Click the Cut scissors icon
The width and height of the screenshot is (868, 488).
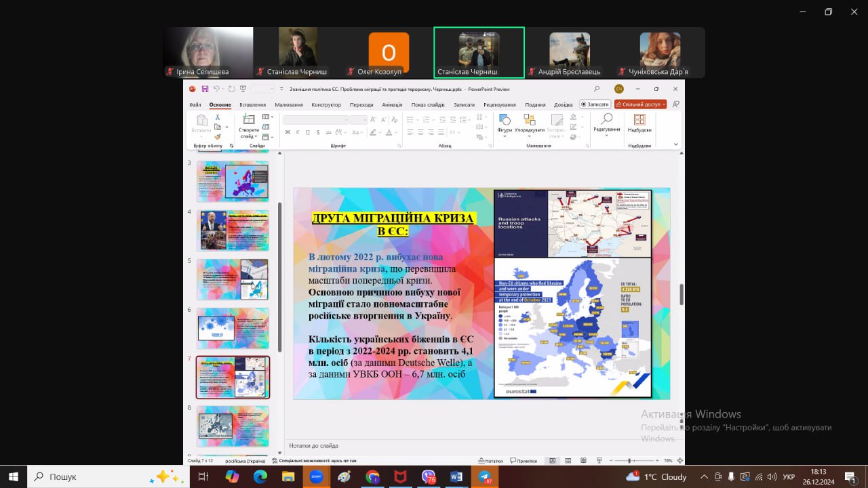point(217,117)
